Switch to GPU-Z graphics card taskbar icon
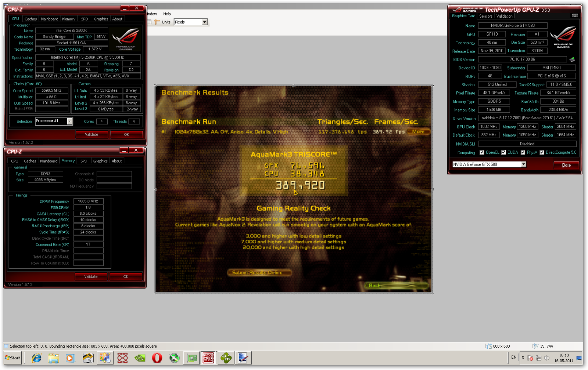The height and width of the screenshot is (370, 588). pos(191,358)
